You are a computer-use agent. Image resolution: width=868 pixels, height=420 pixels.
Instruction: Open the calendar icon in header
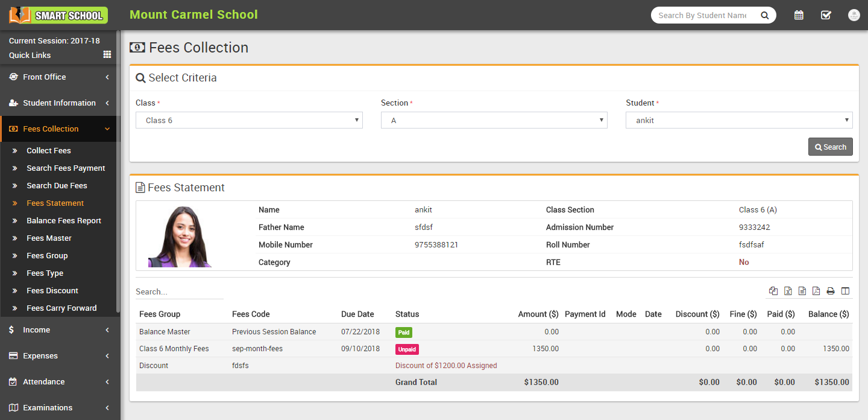click(x=799, y=15)
